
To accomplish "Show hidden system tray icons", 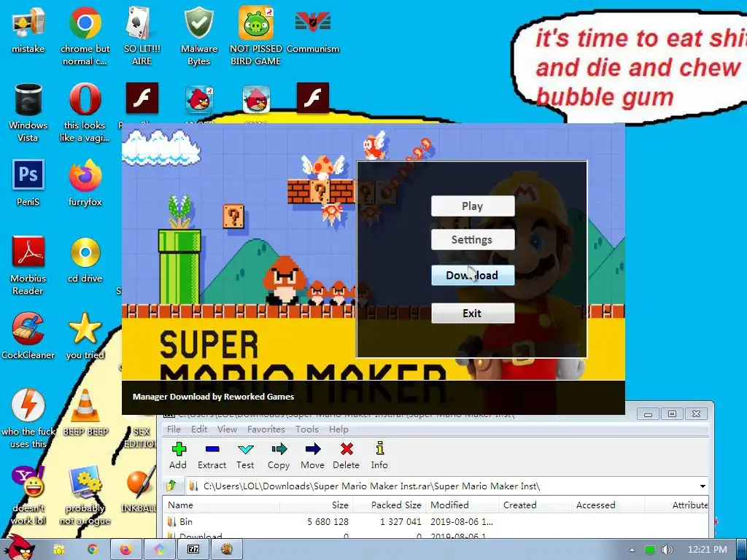I will tap(632, 550).
